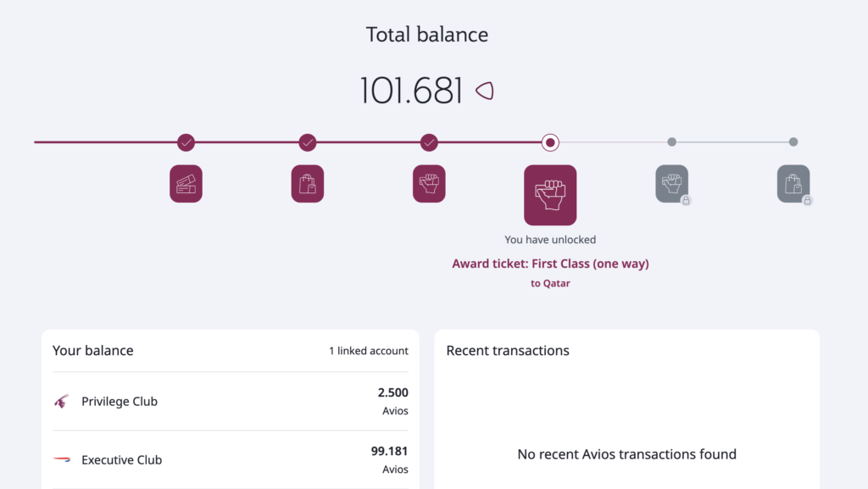Click the ticket voucher reward icon
Screen dimensions: 868x489
pos(186,184)
